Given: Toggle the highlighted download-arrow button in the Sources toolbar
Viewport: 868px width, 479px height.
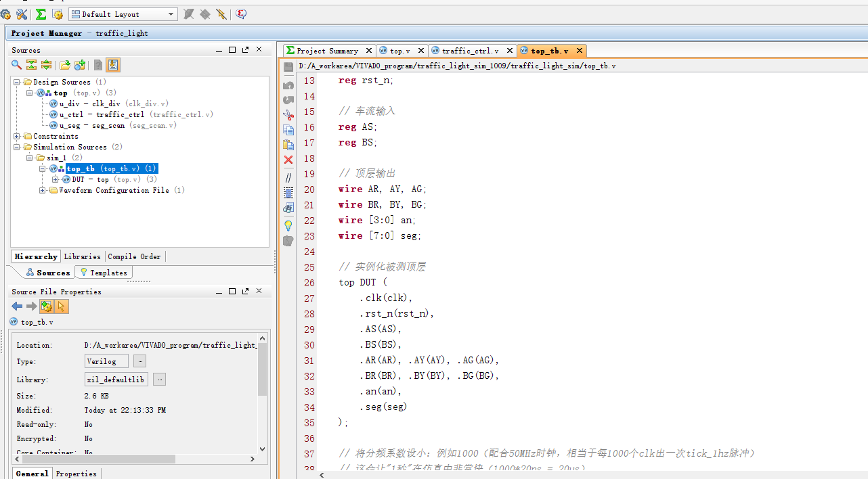Looking at the screenshot, I should (x=113, y=65).
